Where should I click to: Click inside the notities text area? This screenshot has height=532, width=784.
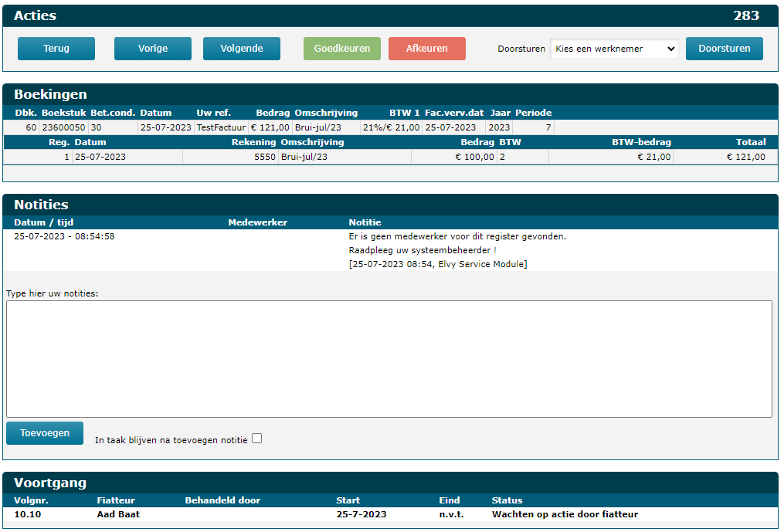389,358
